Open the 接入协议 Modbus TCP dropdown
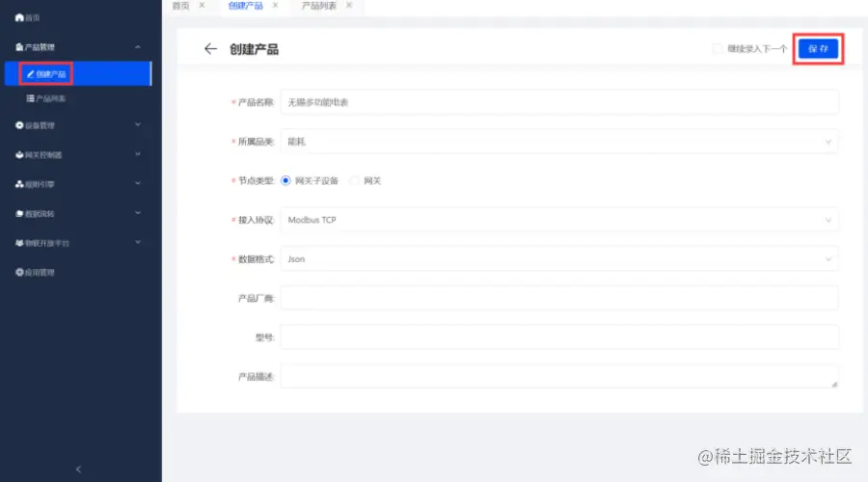 tap(559, 220)
